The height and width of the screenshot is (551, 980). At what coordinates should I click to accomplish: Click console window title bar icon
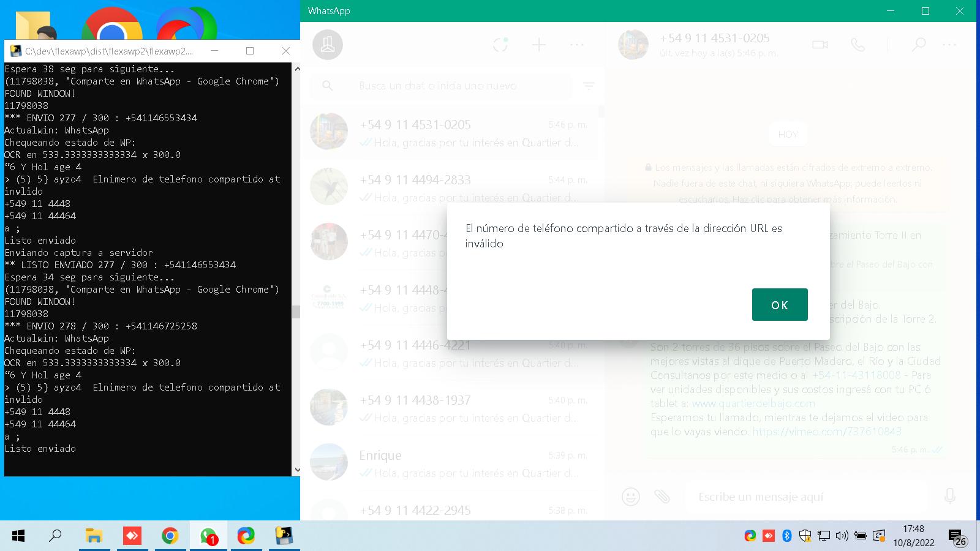tap(16, 51)
